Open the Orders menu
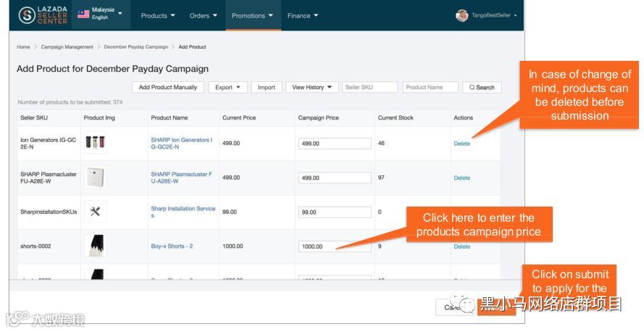This screenshot has width=644, height=332. point(203,15)
